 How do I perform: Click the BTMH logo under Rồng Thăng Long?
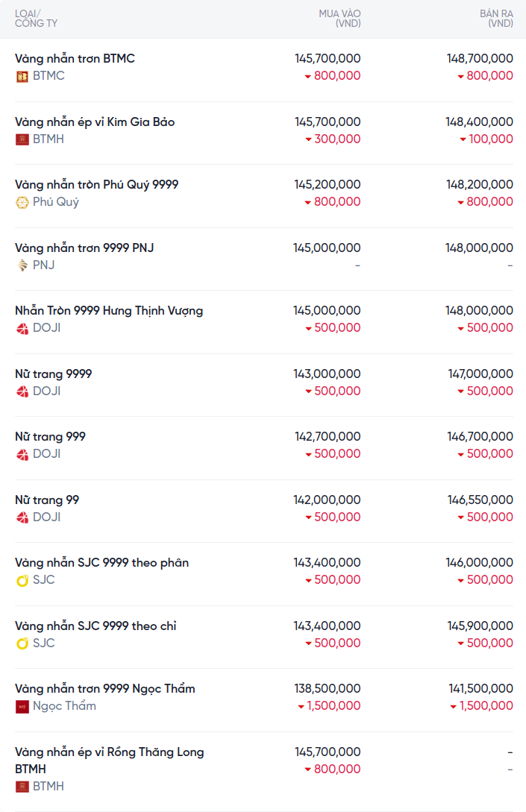[22, 787]
